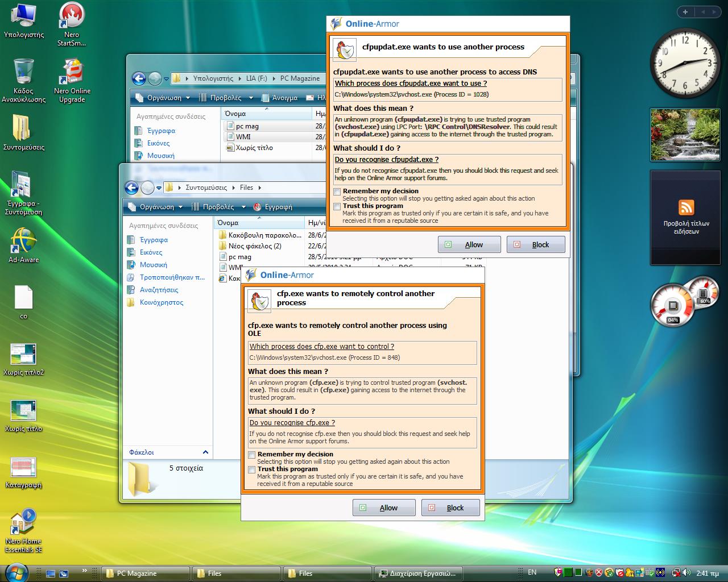This screenshot has height=582, width=728.
Task: Open Τροποποιήθηκαν π... in the Files favorites list
Action: point(166,277)
